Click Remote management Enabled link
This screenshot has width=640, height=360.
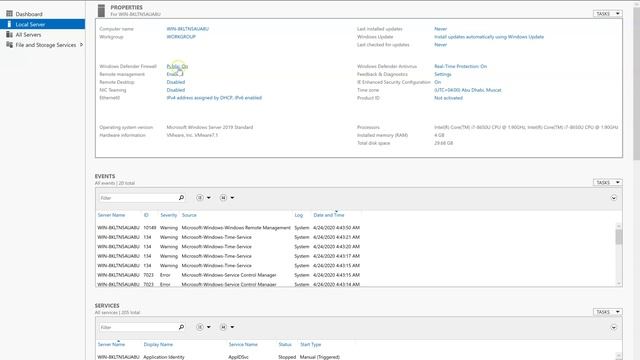click(x=175, y=74)
